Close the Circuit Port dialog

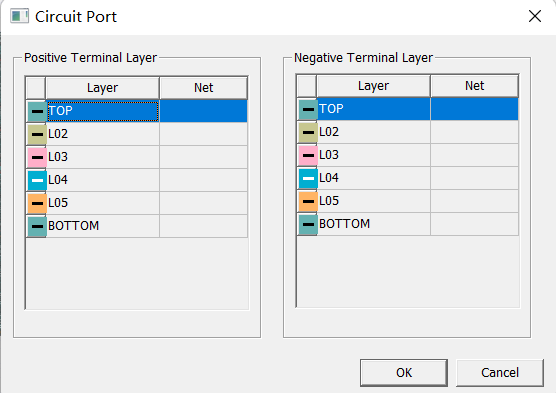535,16
